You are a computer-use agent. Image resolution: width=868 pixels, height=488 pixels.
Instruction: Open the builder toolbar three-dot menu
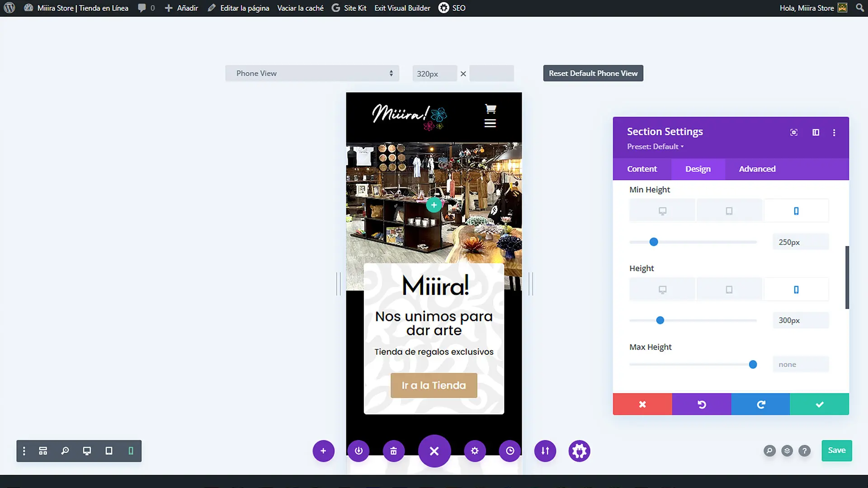coord(24,451)
